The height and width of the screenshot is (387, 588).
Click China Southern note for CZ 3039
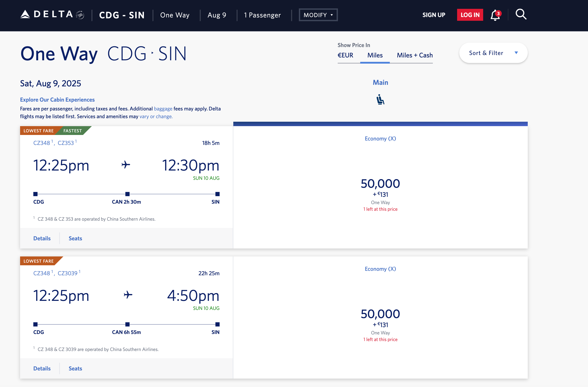pyautogui.click(x=98, y=349)
